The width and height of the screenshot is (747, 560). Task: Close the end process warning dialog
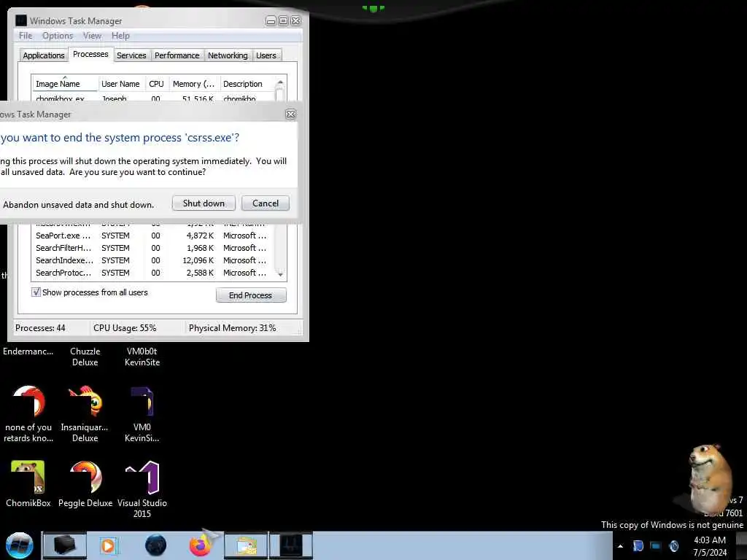click(290, 114)
